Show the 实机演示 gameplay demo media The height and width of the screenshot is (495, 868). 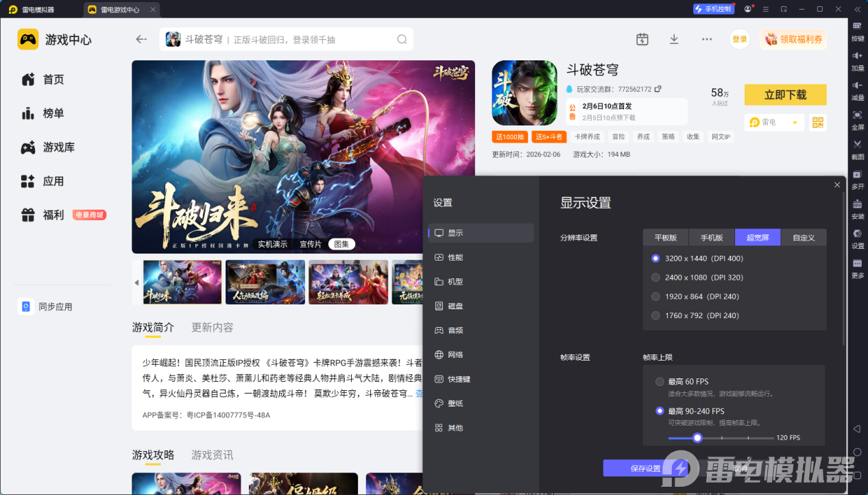(x=272, y=244)
